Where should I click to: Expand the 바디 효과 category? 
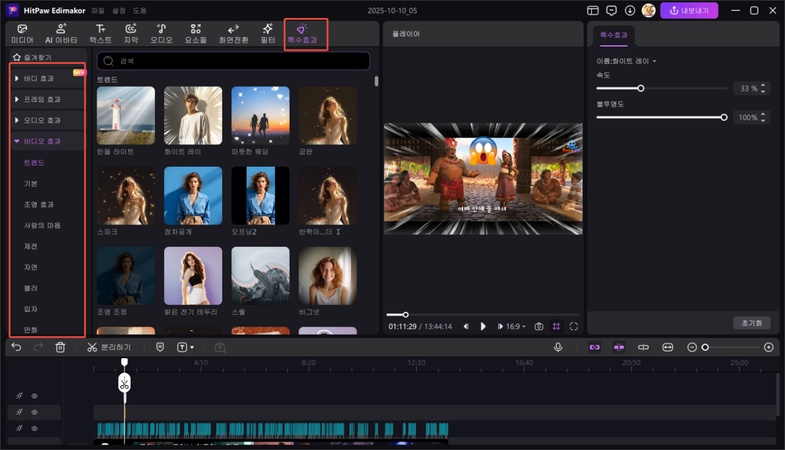pyautogui.click(x=40, y=77)
